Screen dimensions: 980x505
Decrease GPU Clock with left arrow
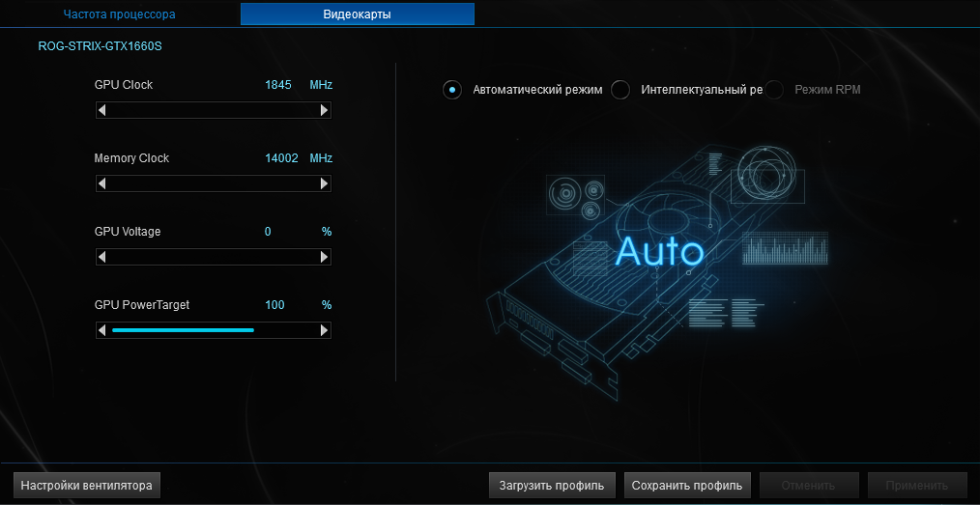pyautogui.click(x=101, y=110)
